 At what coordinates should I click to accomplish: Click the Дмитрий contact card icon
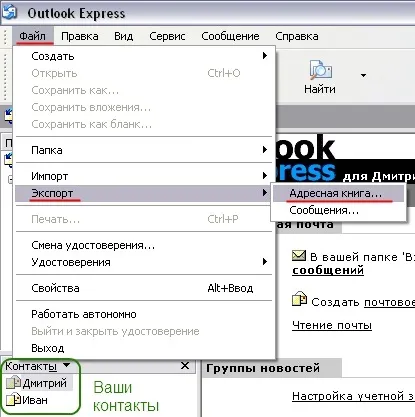point(14,383)
